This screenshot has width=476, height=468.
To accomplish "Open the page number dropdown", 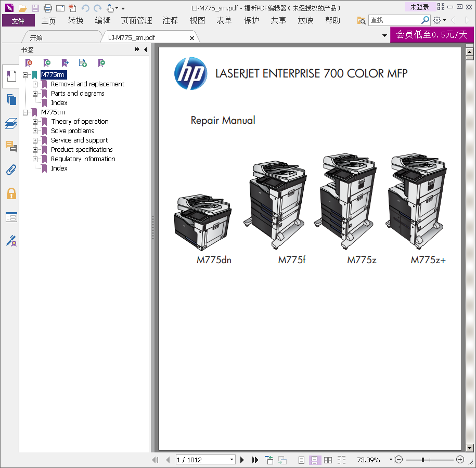I will tap(231, 460).
